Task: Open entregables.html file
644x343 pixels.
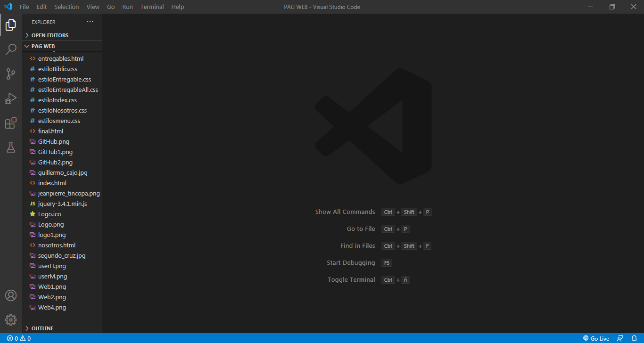Action: pyautogui.click(x=62, y=58)
